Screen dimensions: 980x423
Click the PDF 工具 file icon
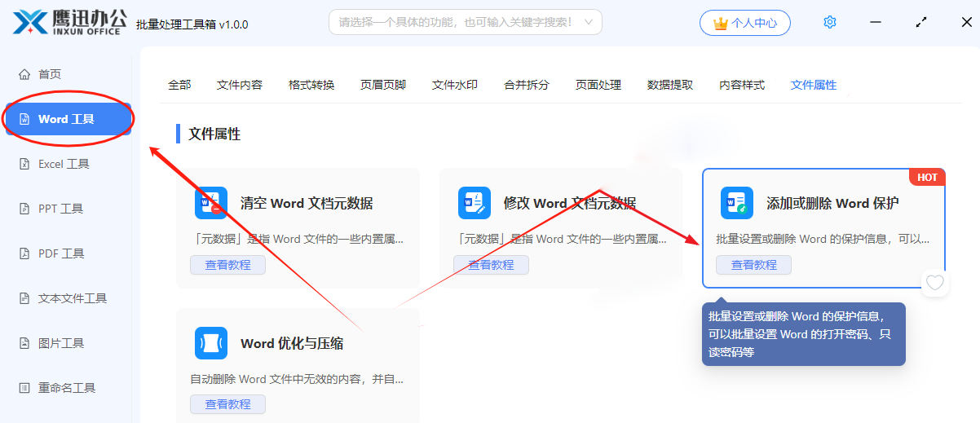pyautogui.click(x=24, y=253)
